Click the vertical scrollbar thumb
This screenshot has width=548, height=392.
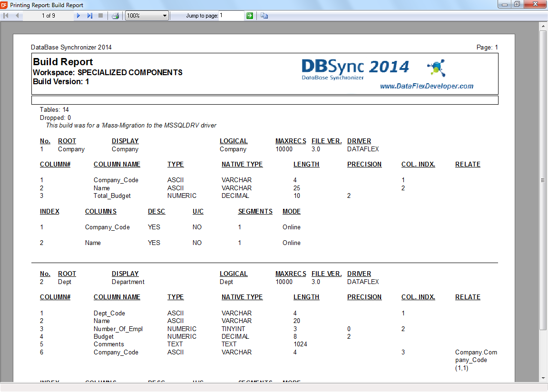click(543, 180)
